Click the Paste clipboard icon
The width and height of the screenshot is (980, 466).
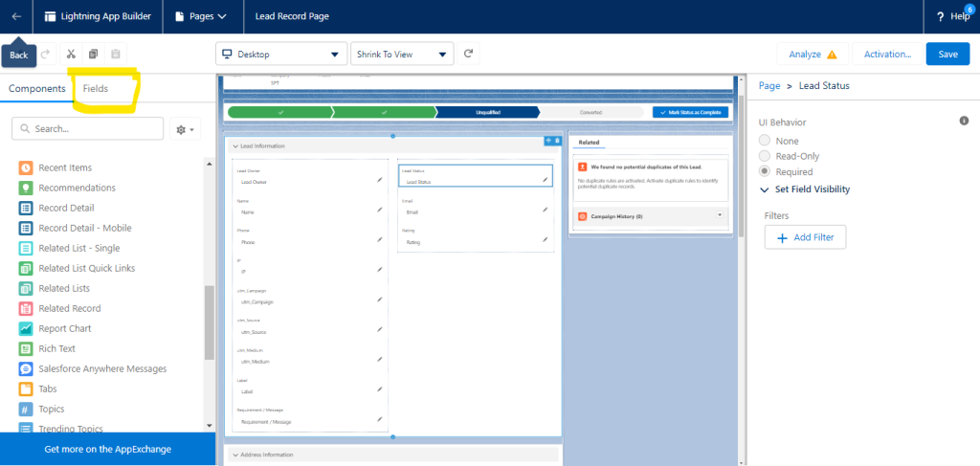tap(116, 55)
